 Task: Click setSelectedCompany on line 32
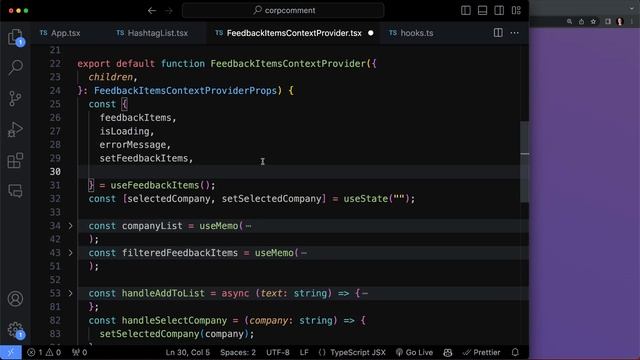271,199
